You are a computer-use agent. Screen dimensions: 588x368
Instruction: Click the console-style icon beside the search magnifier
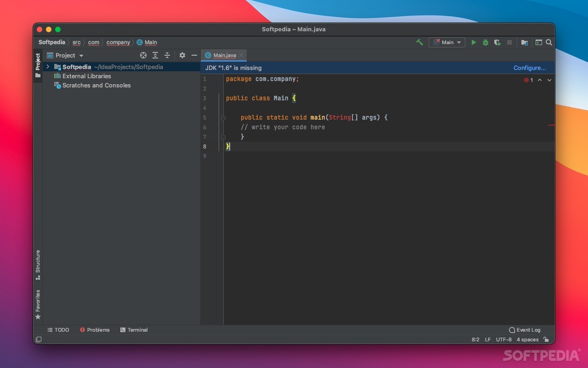(539, 42)
